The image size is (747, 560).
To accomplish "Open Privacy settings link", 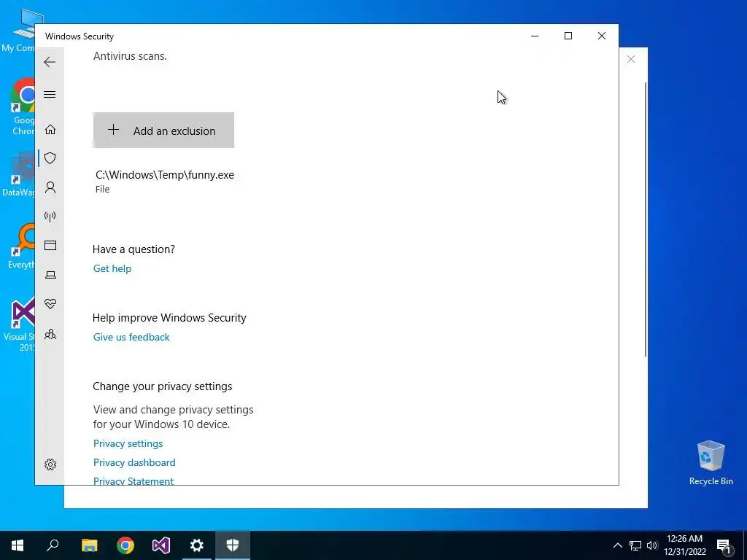I will coord(128,444).
